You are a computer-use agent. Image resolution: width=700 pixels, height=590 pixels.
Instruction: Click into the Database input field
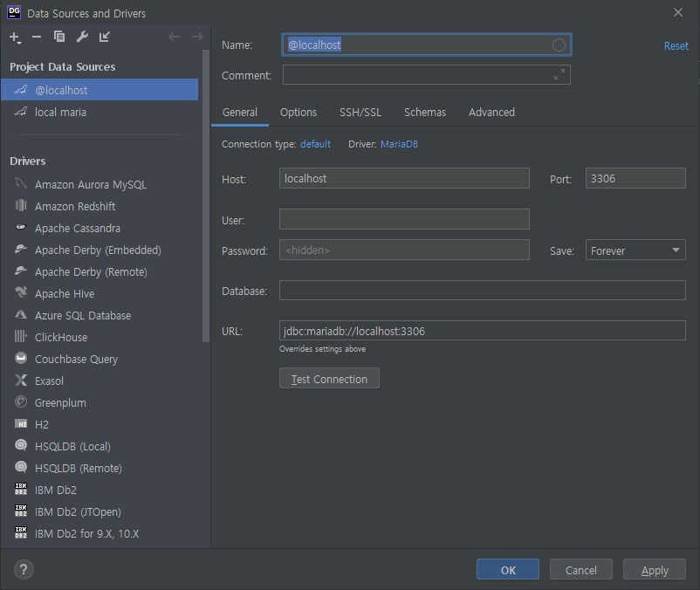[482, 291]
